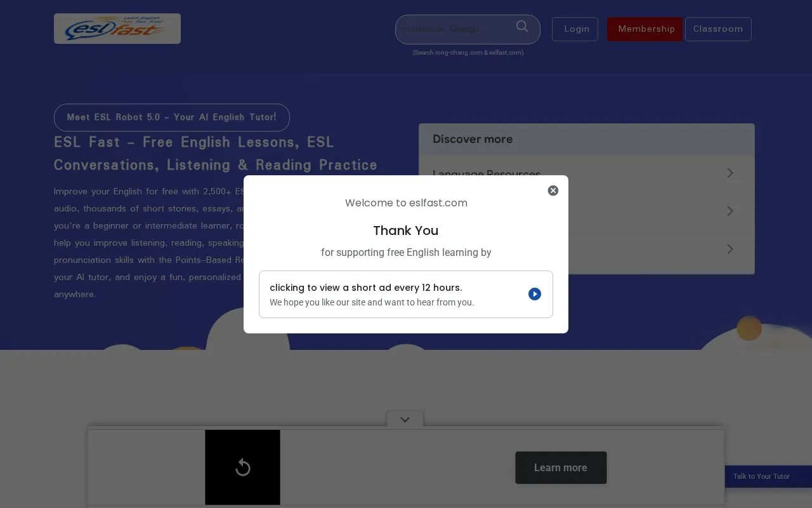This screenshot has width=812, height=508.
Task: Open Talk to Your Tutor tab
Action: coord(768,476)
